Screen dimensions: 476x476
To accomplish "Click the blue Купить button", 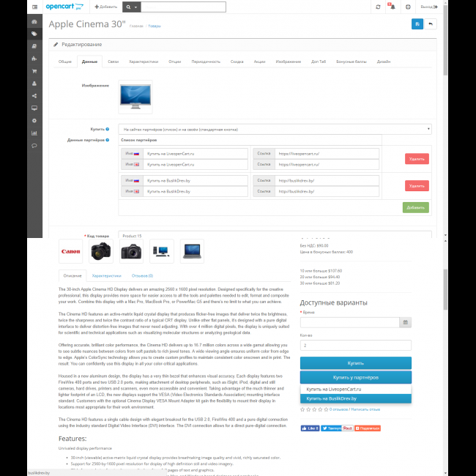I will pyautogui.click(x=355, y=362).
